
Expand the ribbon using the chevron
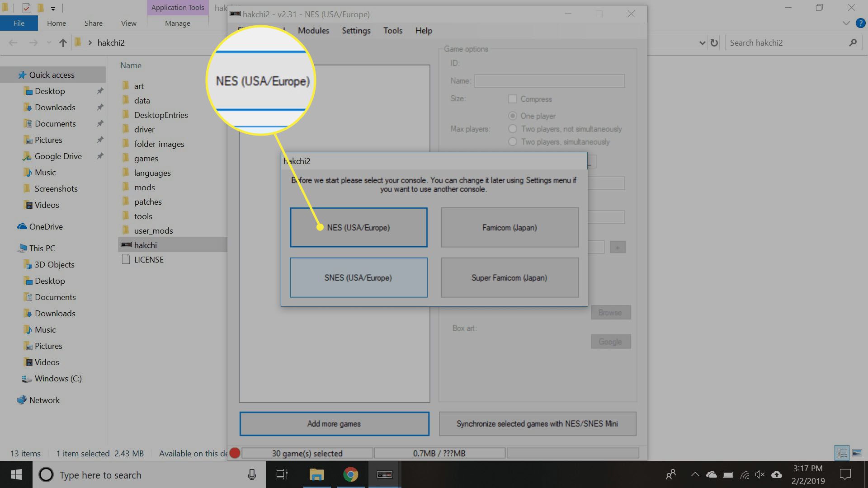coord(846,23)
